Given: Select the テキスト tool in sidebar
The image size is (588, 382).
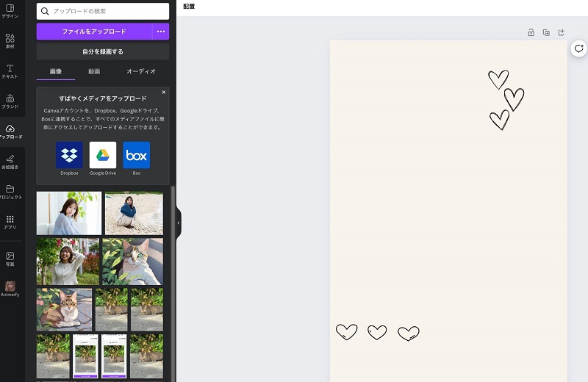Looking at the screenshot, I should pos(10,71).
